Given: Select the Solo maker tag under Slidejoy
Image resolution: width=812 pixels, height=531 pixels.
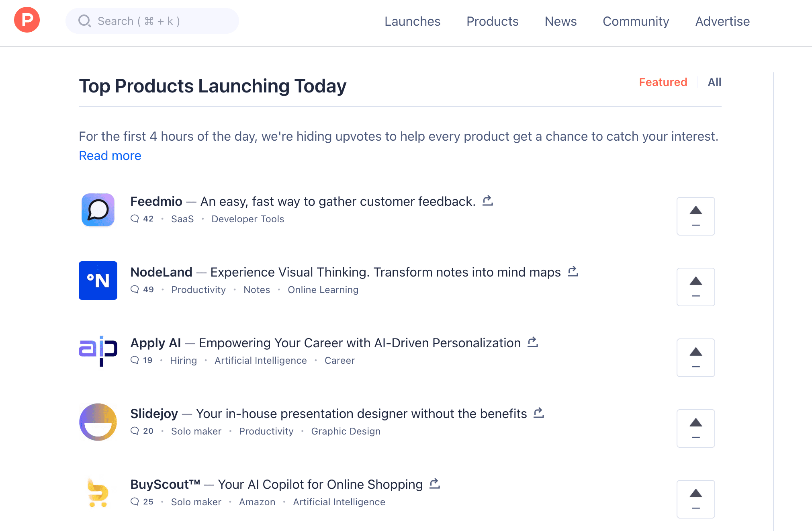Looking at the screenshot, I should (x=196, y=431).
